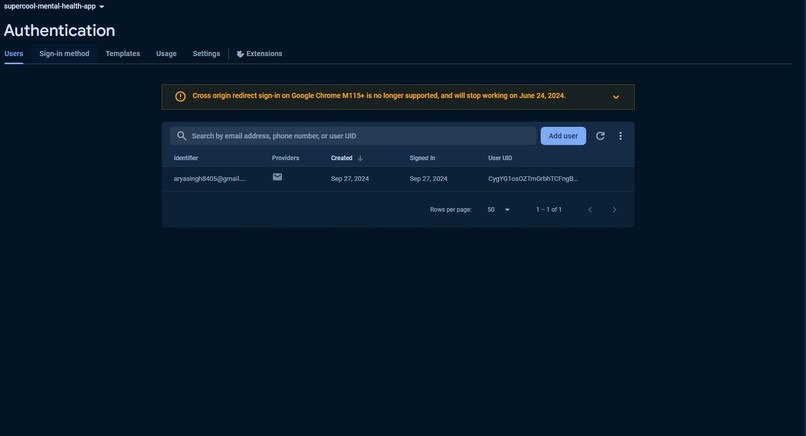Click the Authentication page heading
806x436 pixels.
pos(60,30)
